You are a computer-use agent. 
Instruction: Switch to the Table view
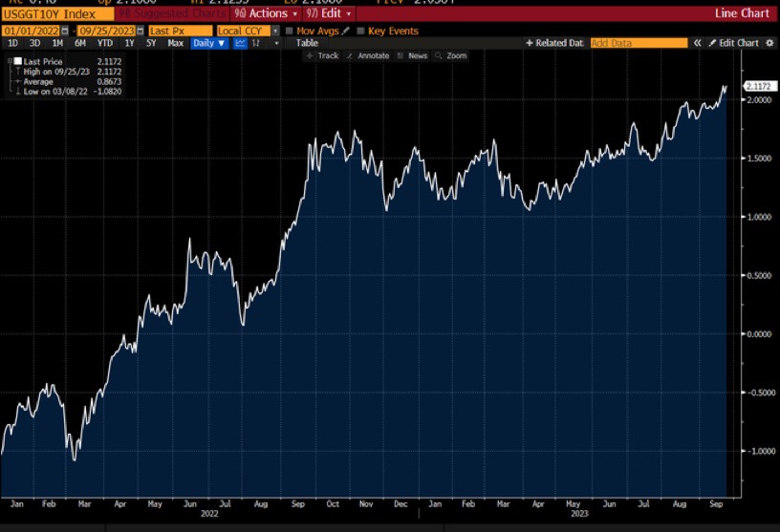click(307, 43)
